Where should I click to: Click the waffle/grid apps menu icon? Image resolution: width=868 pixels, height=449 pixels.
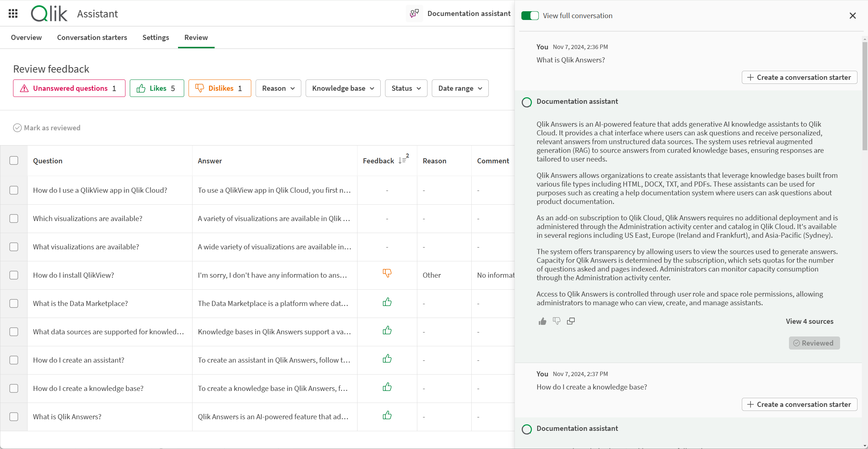13,14
